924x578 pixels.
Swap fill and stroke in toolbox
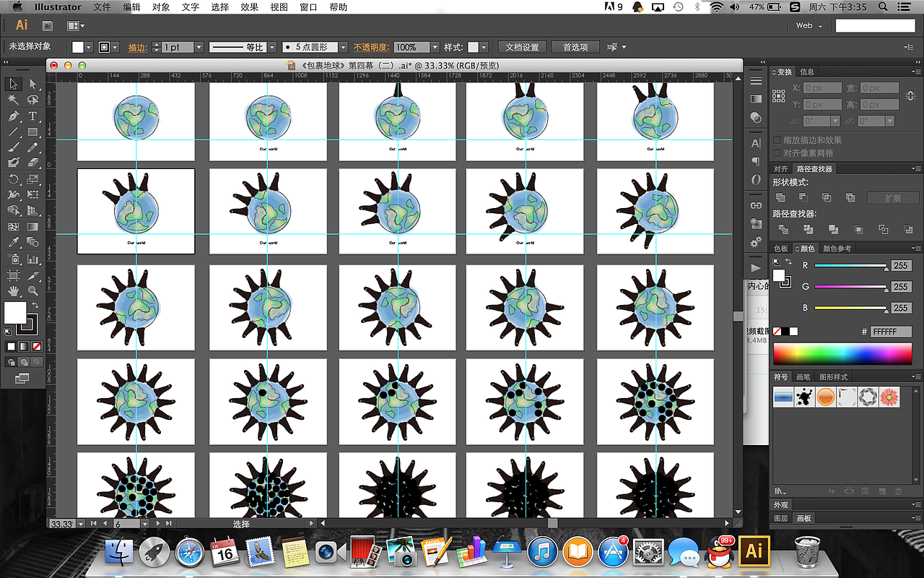click(34, 306)
